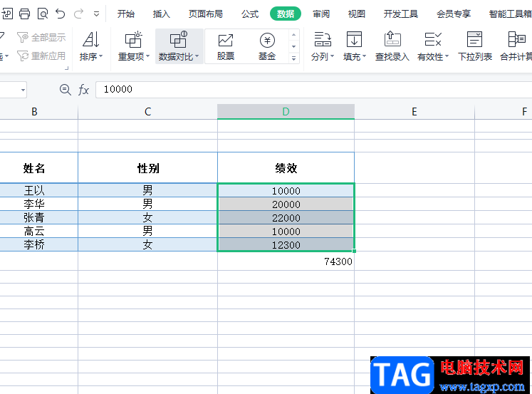The image size is (532, 394).
Task: Open the Name Box dropdown arrow
Action: (x=23, y=90)
